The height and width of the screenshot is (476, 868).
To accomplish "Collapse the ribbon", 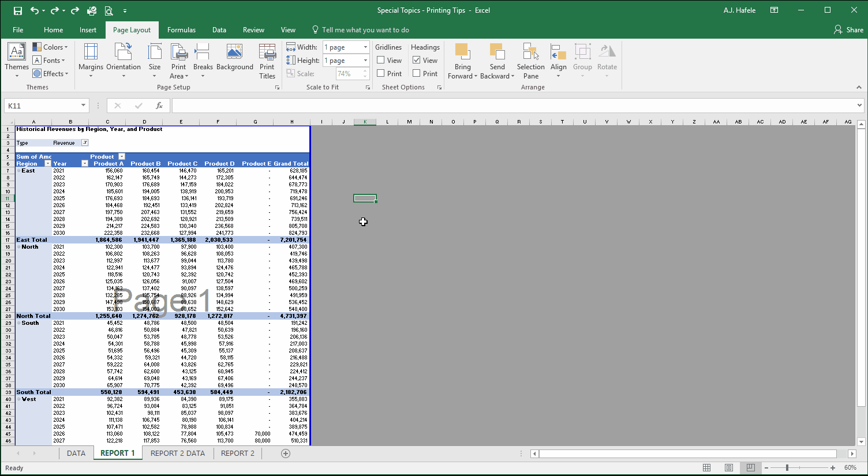I will pyautogui.click(x=859, y=88).
